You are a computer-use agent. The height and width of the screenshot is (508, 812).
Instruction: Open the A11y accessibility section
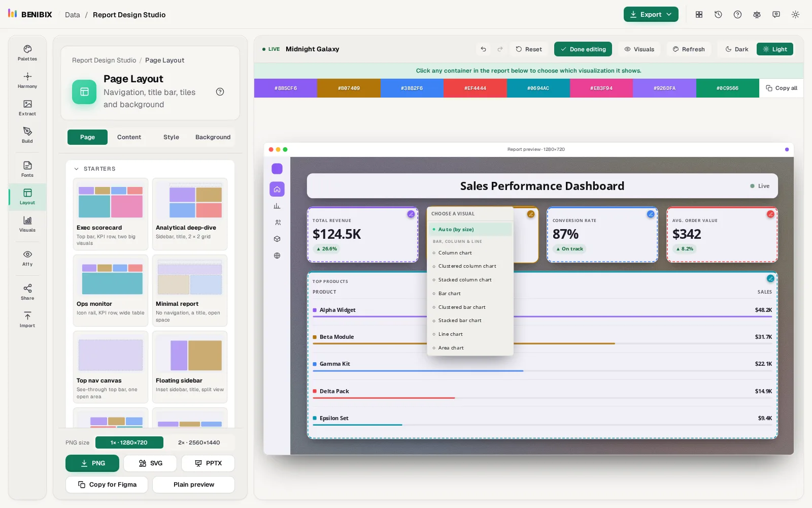(27, 258)
